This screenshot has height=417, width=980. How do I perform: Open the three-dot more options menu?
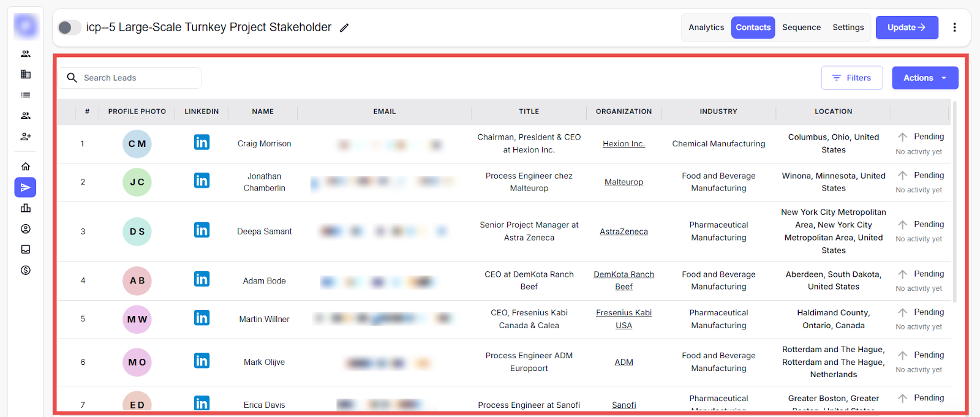click(954, 28)
